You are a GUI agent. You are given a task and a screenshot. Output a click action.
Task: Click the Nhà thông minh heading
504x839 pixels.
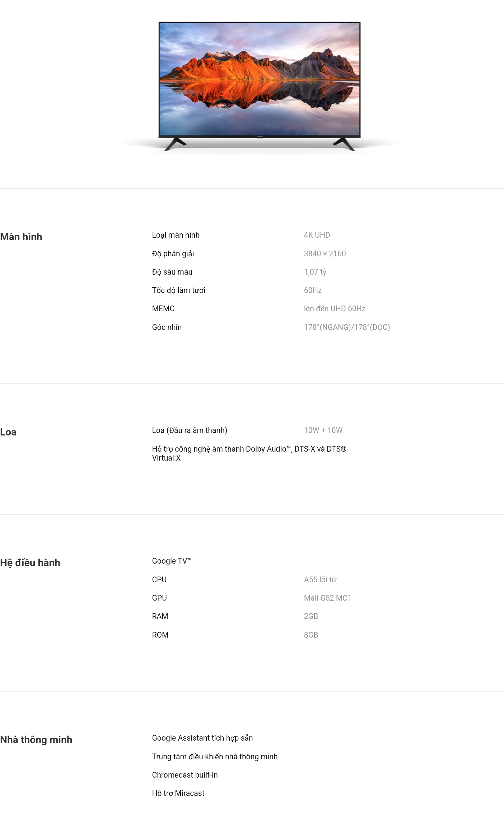(x=36, y=740)
